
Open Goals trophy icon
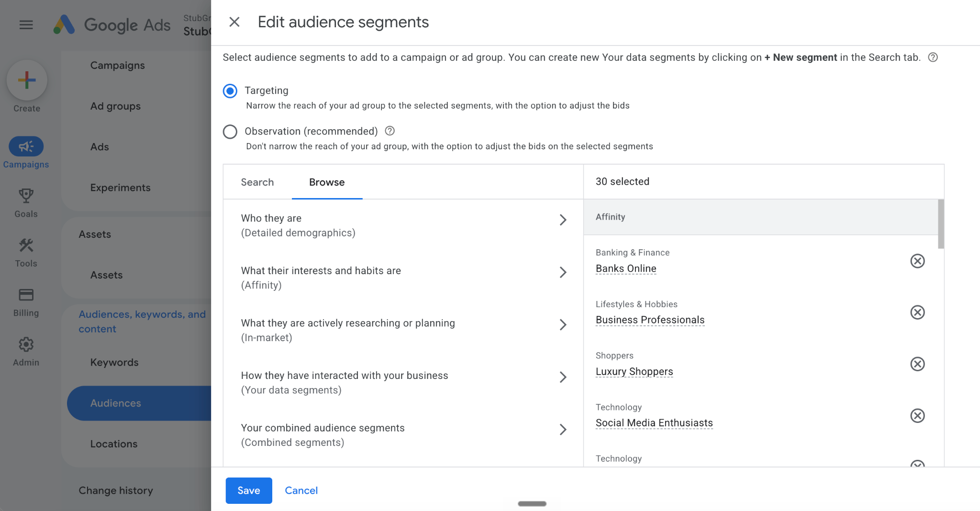pos(26,196)
